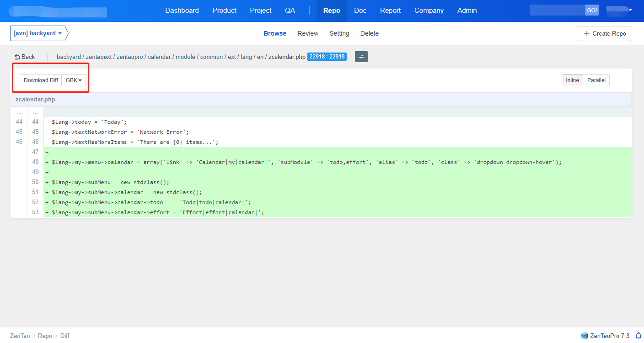Open the user account dropdown menu

pos(619,11)
